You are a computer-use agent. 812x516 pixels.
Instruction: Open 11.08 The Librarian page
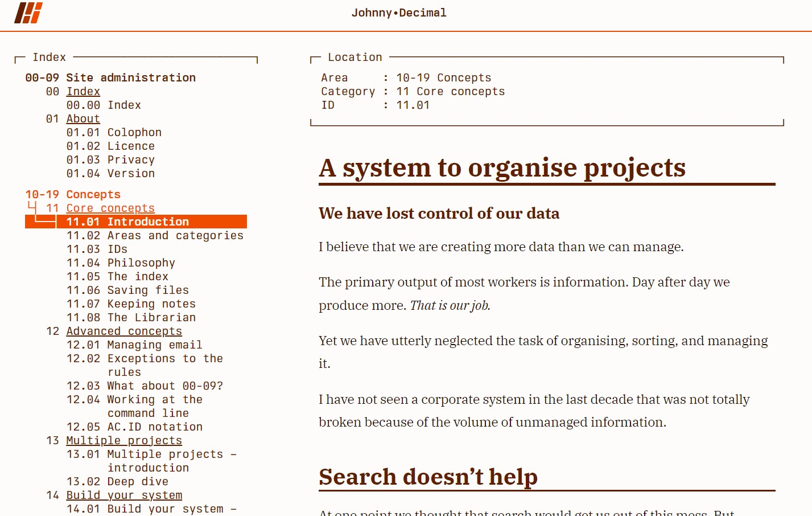click(x=131, y=318)
